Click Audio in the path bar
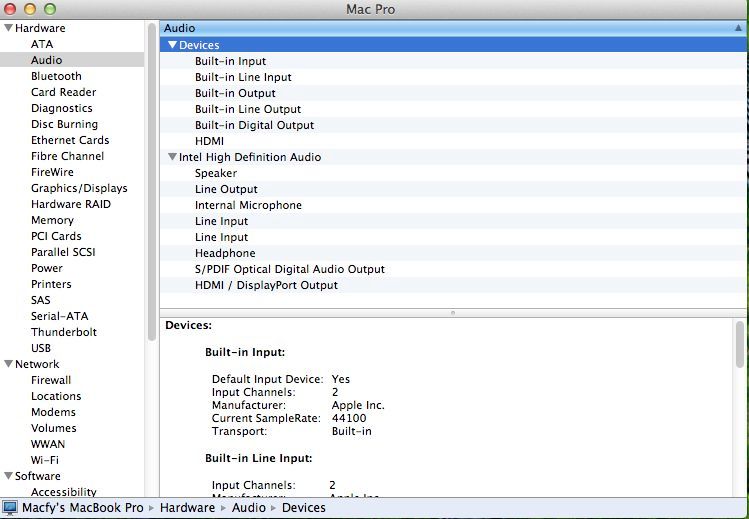 [248, 507]
